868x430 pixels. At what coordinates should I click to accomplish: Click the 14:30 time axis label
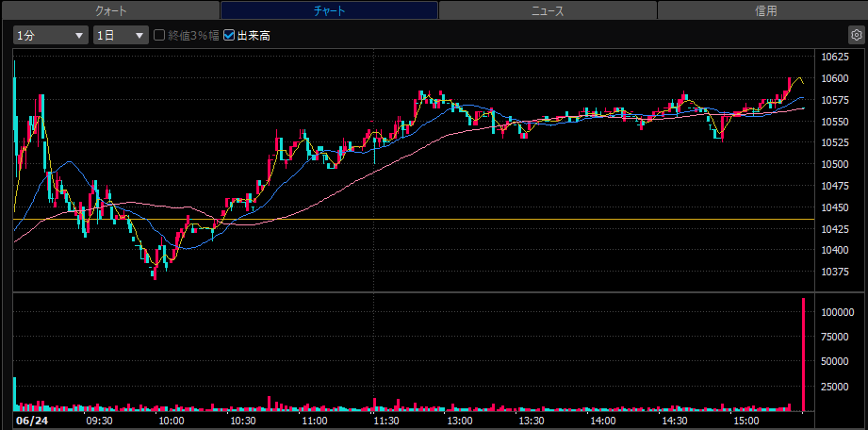click(x=674, y=421)
